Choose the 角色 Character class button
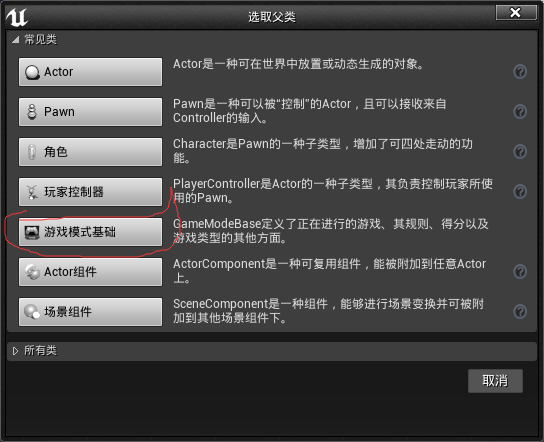 click(x=91, y=152)
